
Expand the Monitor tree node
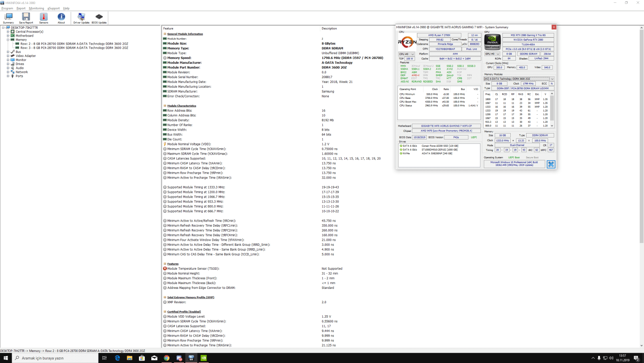pos(8,60)
